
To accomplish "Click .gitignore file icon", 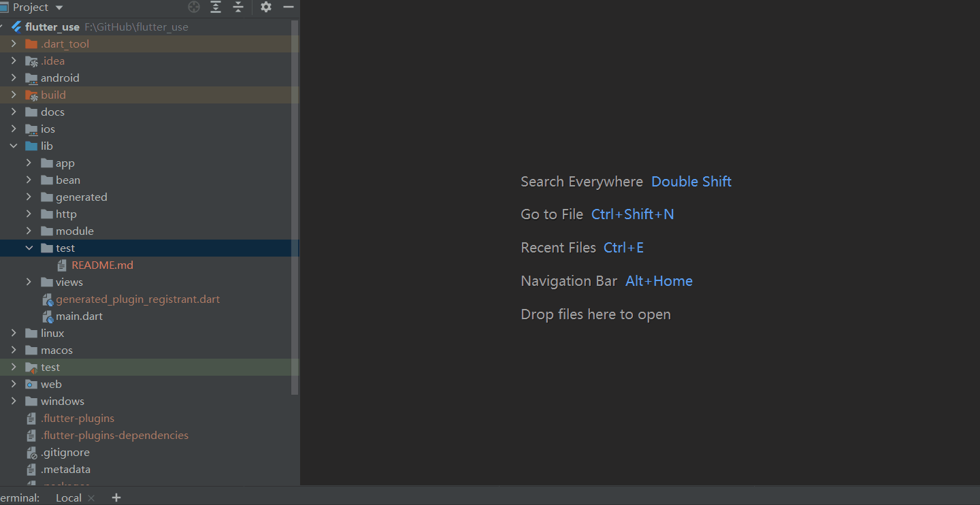I will click(x=31, y=453).
